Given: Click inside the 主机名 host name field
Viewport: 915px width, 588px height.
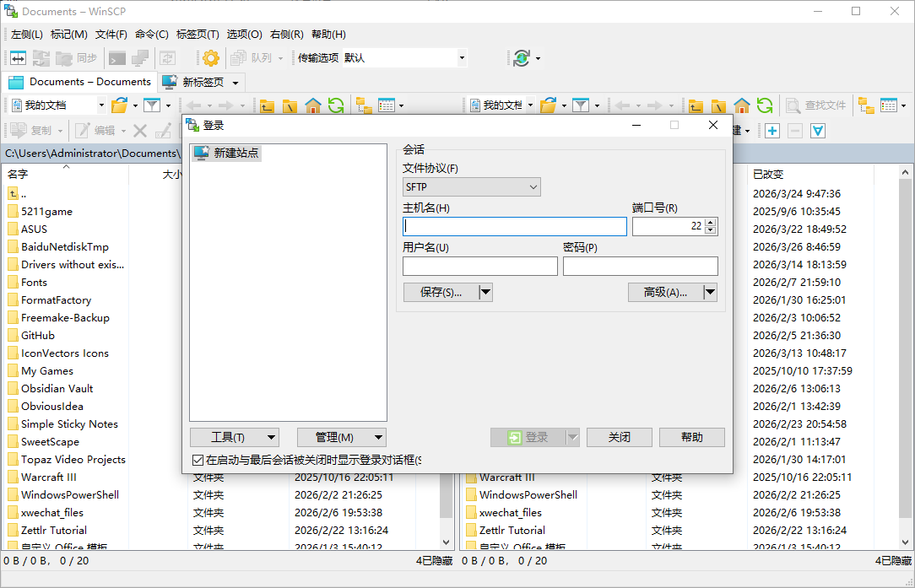Looking at the screenshot, I should [515, 226].
